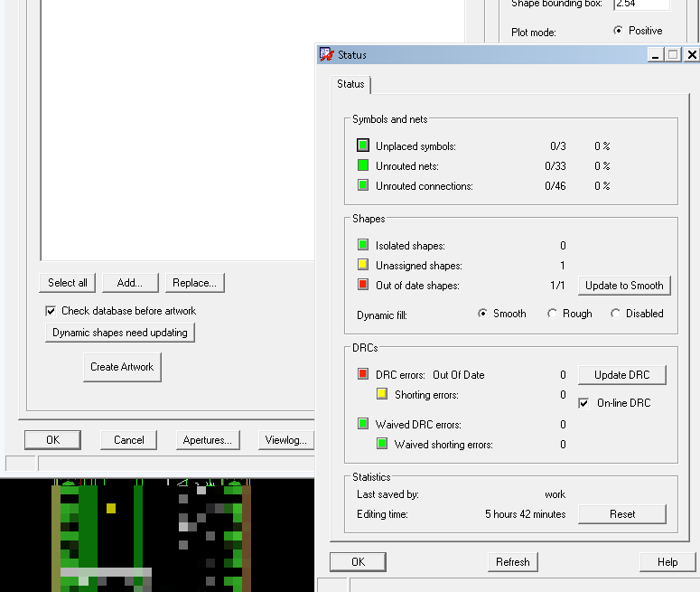Click the green Unplaced symbols color box

(x=363, y=146)
